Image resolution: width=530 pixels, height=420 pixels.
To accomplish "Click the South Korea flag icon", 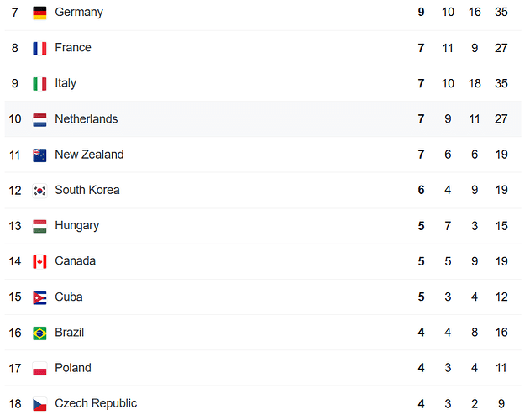I will (x=39, y=191).
